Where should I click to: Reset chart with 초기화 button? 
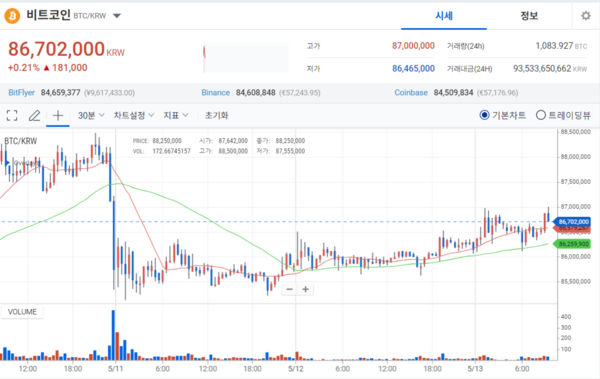(x=217, y=115)
